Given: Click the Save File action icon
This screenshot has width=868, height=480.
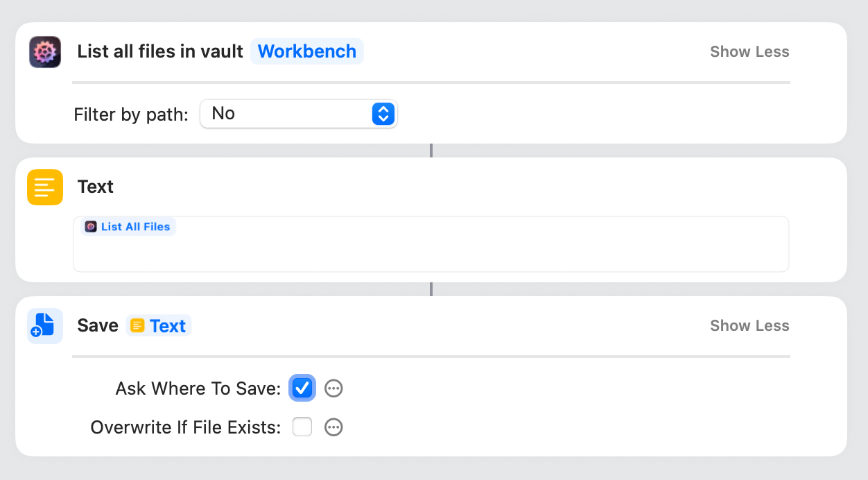Looking at the screenshot, I should coord(45,326).
